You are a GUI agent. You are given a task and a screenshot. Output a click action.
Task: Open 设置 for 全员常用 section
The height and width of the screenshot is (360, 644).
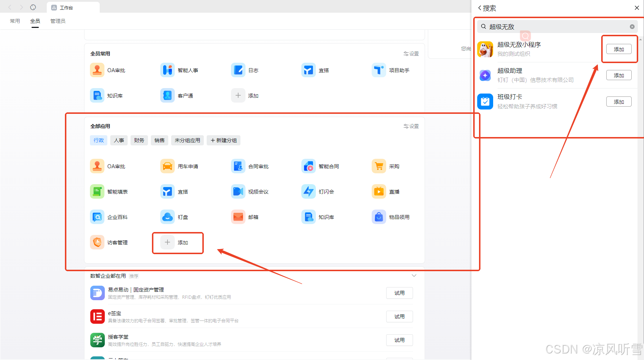[x=411, y=54]
